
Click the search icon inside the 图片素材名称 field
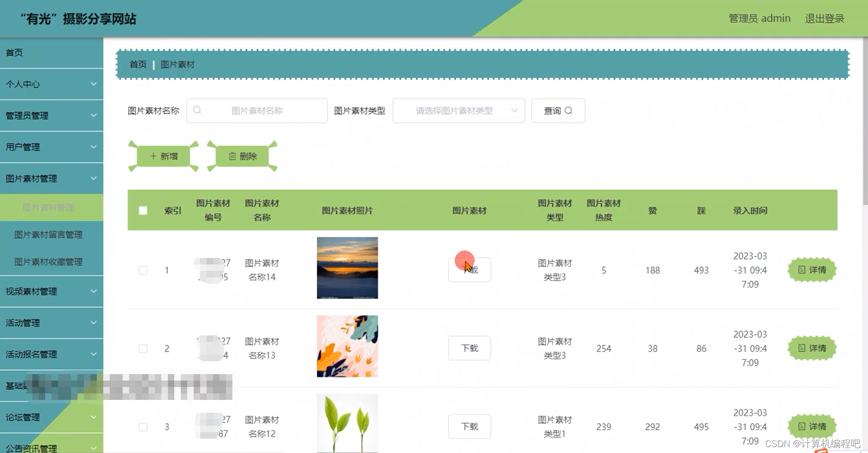(197, 110)
